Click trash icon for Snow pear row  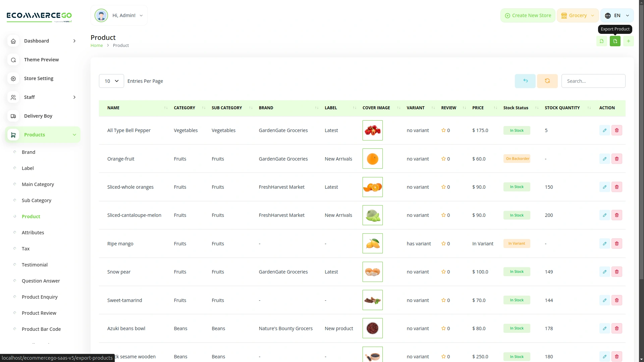(x=616, y=272)
